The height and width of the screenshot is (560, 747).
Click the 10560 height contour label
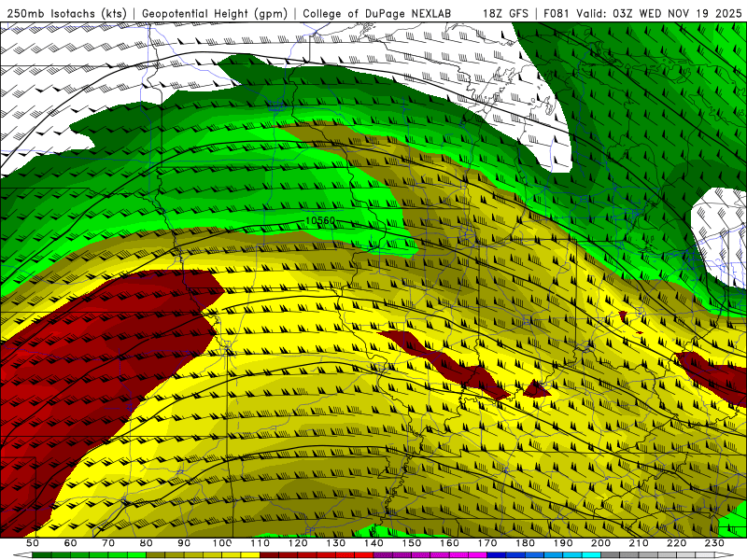(x=320, y=221)
